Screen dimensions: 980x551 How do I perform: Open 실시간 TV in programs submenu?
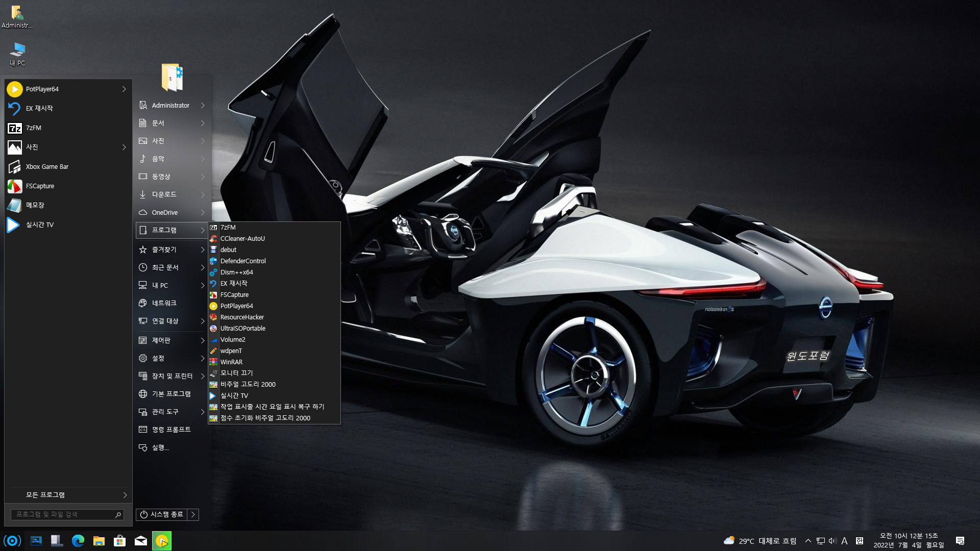pyautogui.click(x=274, y=396)
